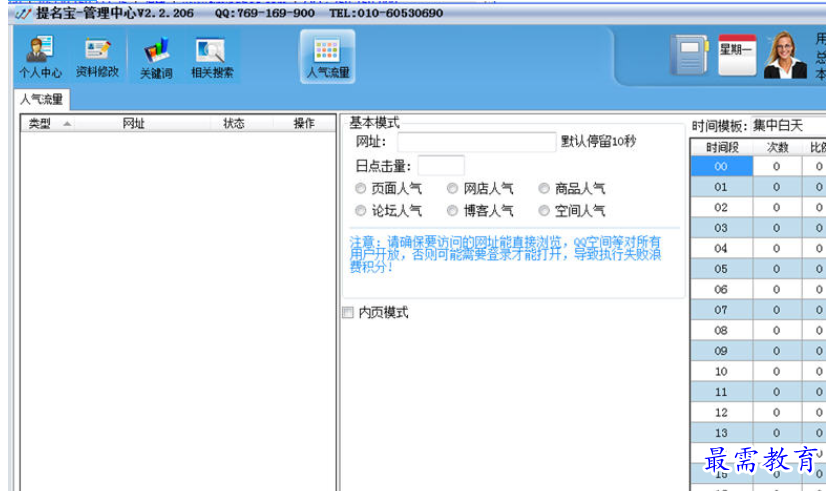Click the 网址 input field
Image resolution: width=826 pixels, height=491 pixels.
coord(476,142)
